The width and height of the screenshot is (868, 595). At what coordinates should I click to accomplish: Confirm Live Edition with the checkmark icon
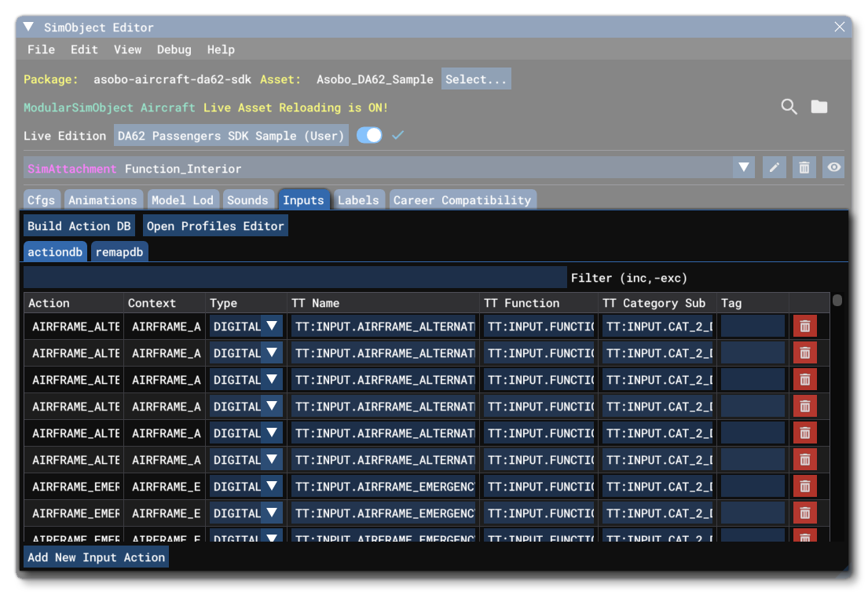pos(397,135)
